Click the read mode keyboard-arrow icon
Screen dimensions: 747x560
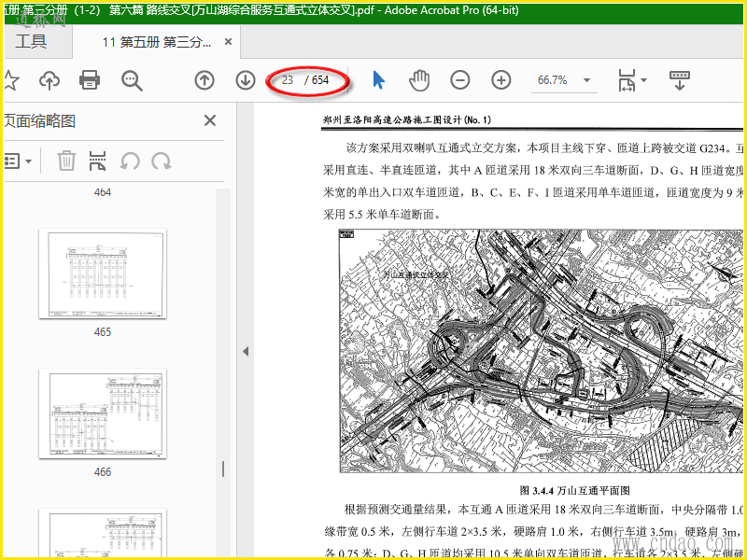point(680,80)
